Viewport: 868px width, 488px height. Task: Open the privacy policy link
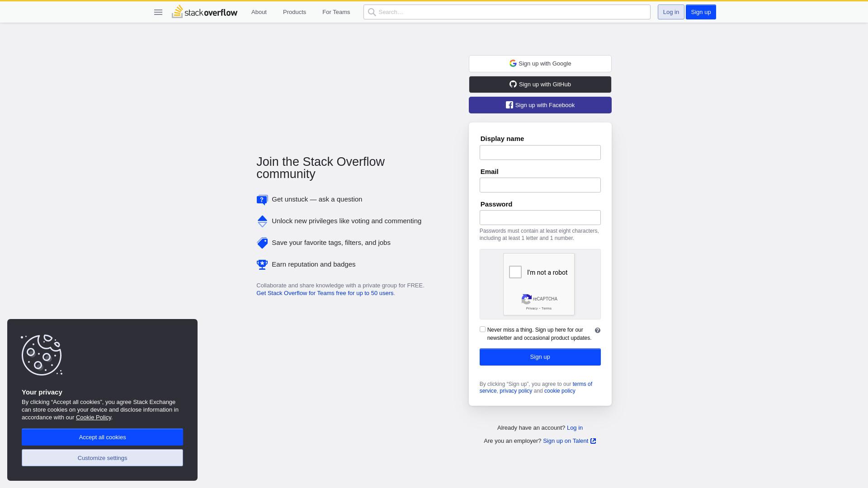coord(516,391)
